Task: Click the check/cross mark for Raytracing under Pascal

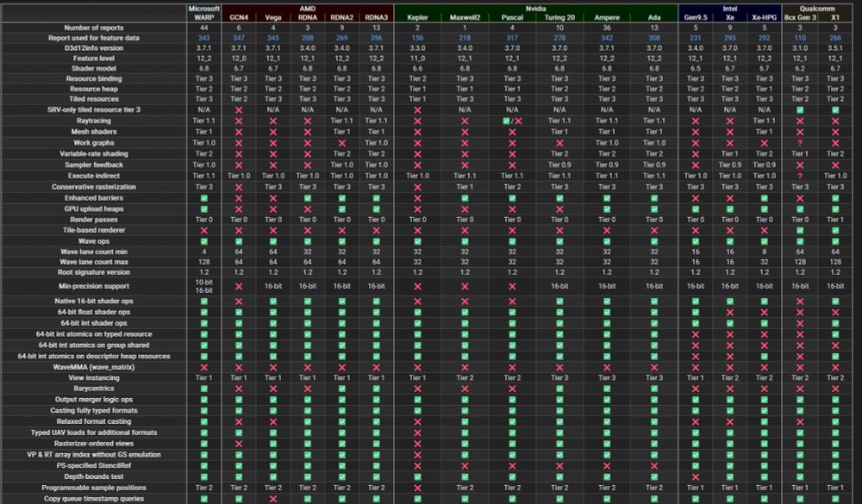Action: click(512, 121)
